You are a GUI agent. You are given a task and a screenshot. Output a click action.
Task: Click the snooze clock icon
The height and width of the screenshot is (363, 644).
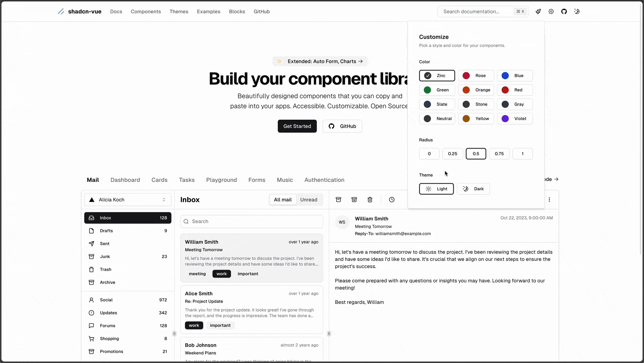(x=392, y=199)
